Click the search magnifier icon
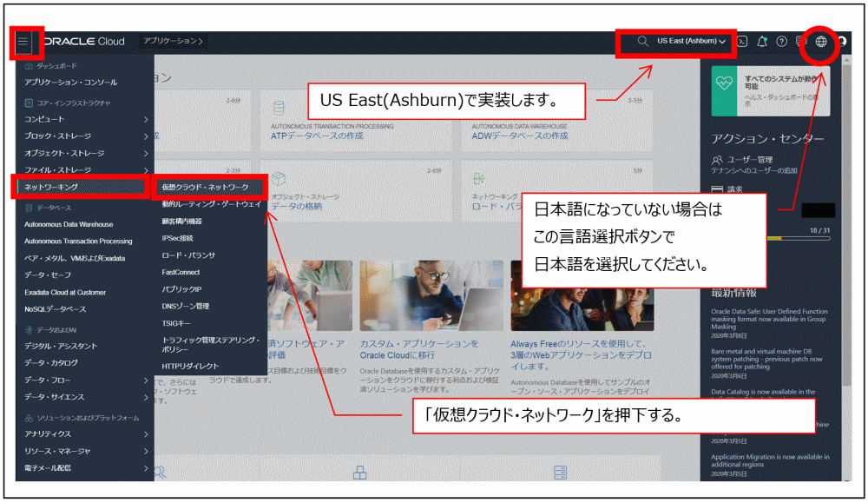This screenshot has width=868, height=503. point(642,41)
